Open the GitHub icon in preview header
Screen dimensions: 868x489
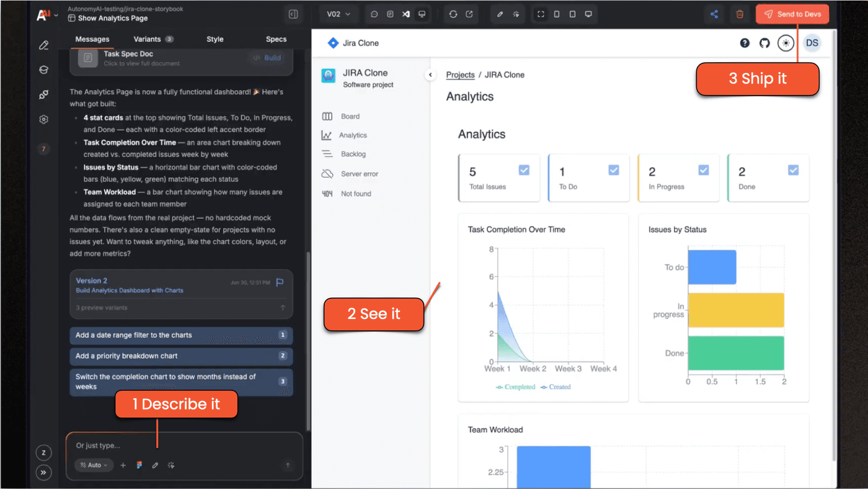764,43
